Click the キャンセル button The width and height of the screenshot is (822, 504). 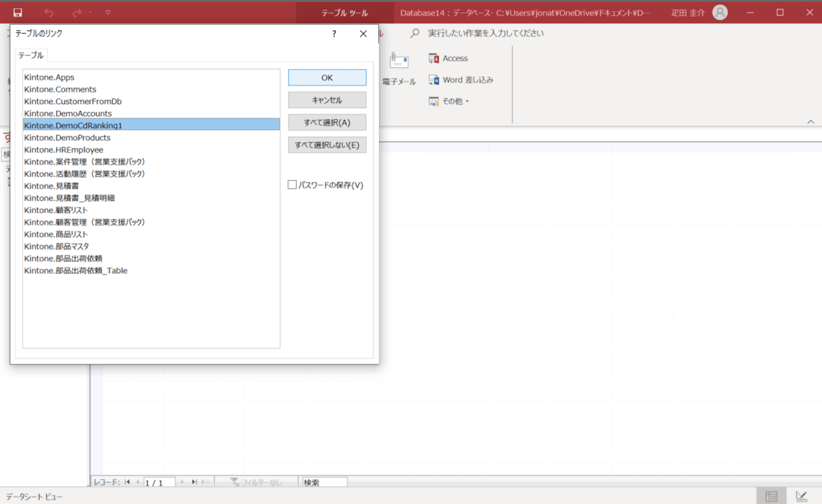coord(327,100)
